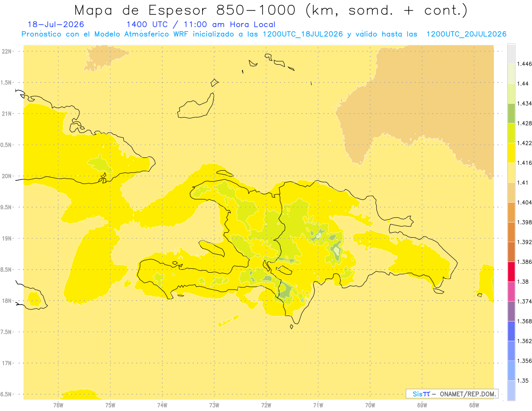Click the latitude label '19N'
Image resolution: width=532 pixels, height=411 pixels.
click(7, 239)
